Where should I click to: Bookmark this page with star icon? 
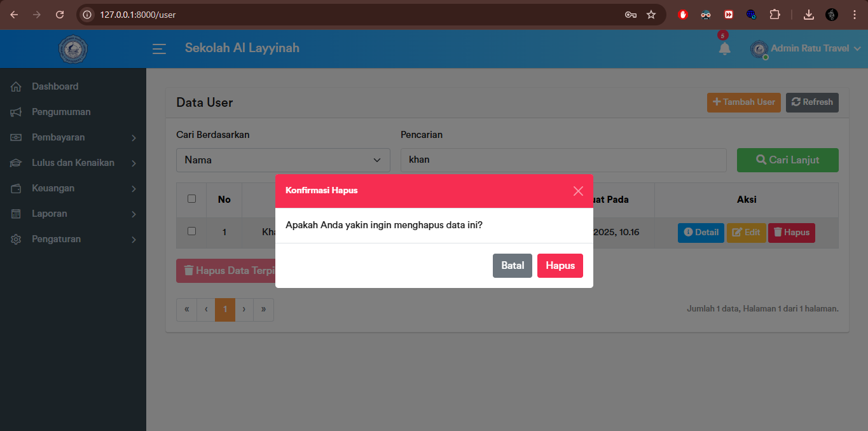tap(651, 15)
